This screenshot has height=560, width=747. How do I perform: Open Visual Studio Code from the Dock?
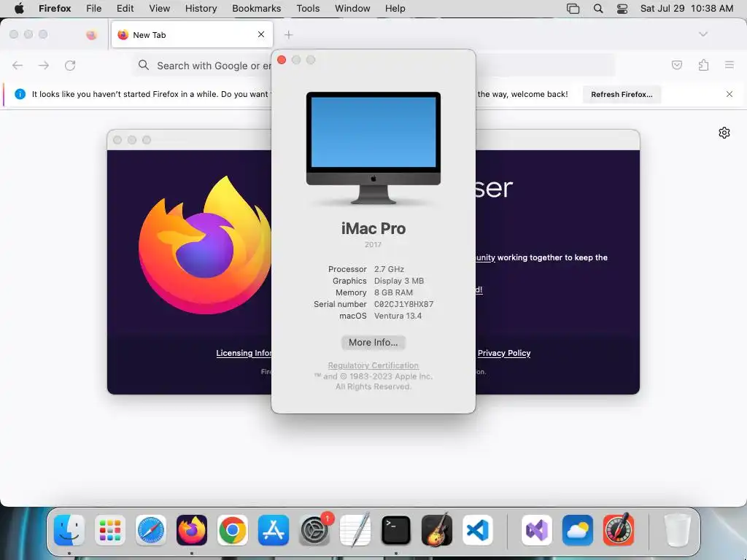(x=478, y=530)
